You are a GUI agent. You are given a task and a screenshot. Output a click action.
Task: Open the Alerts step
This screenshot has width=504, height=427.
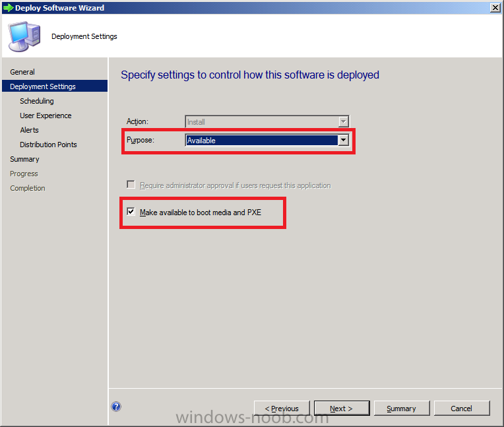29,130
